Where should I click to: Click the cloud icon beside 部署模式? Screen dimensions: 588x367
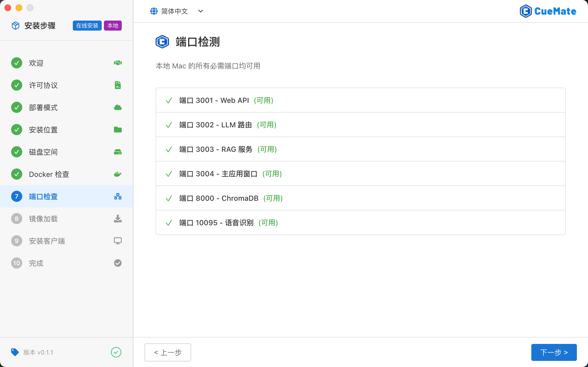118,107
